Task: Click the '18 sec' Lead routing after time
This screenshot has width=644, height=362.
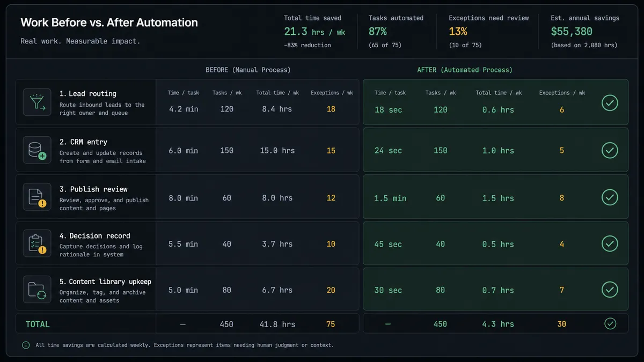Action: (388, 109)
